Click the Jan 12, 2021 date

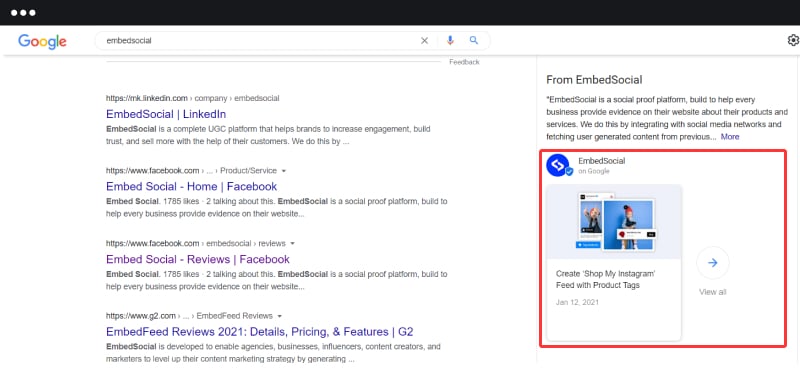pos(577,302)
